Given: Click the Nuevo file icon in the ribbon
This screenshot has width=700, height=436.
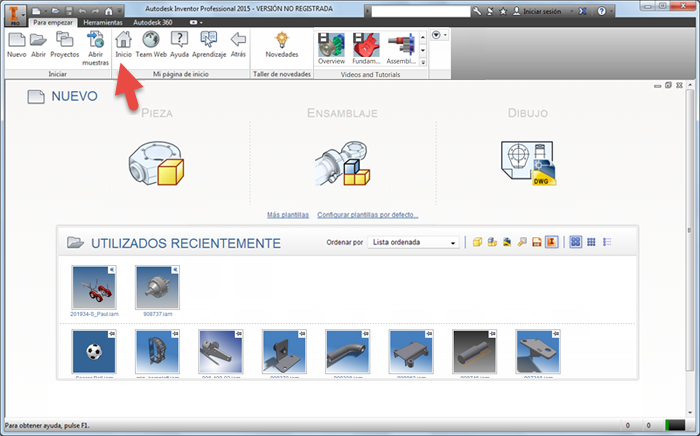Looking at the screenshot, I should [17, 45].
